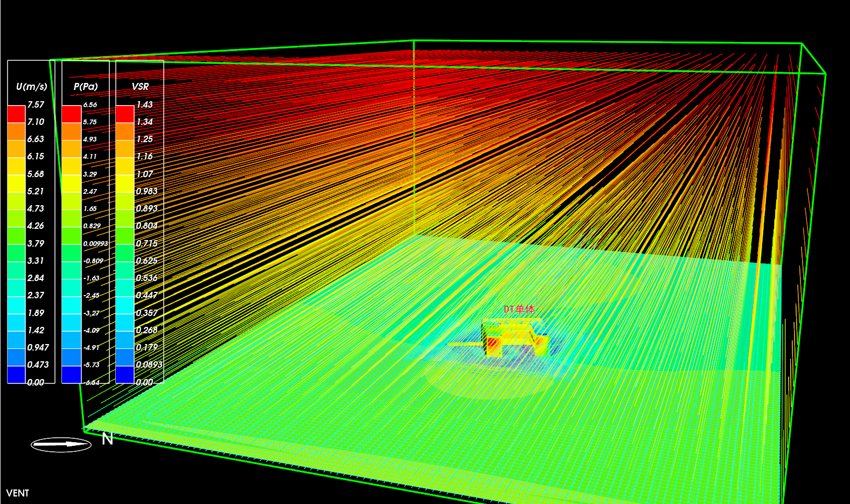This screenshot has width=850, height=504.
Task: Select the P(Pa) legend title
Action: pos(86,86)
